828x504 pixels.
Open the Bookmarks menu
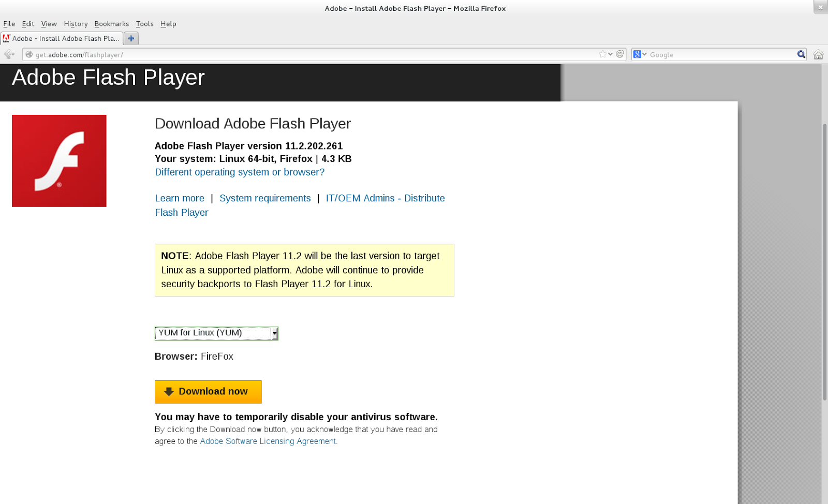[x=112, y=24]
